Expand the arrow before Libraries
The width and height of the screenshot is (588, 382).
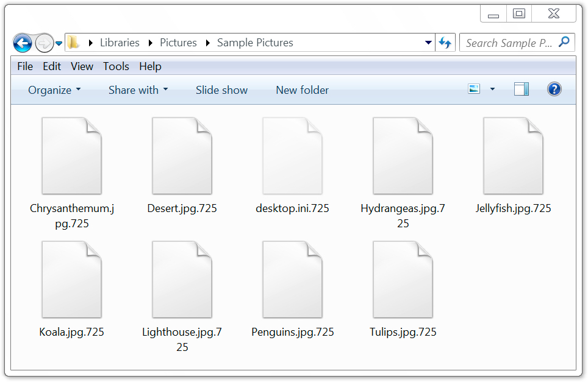coord(90,43)
